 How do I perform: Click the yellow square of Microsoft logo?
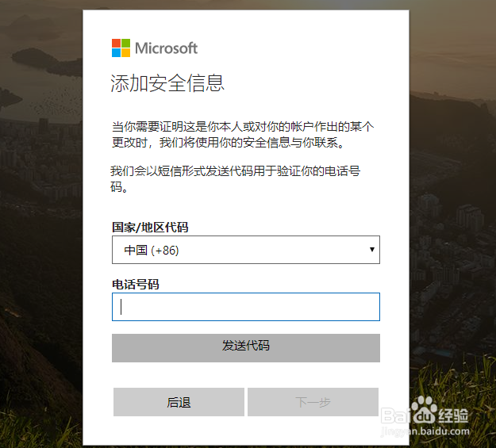click(x=125, y=53)
